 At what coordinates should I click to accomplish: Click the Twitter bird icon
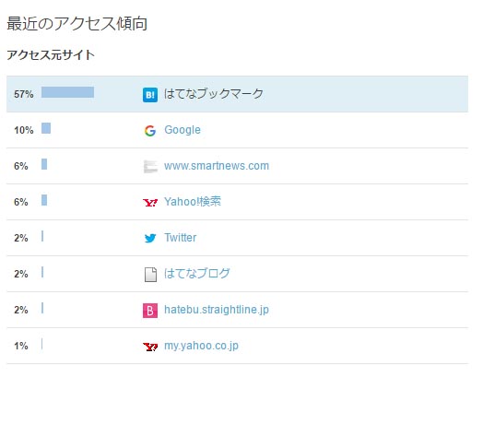click(x=150, y=238)
